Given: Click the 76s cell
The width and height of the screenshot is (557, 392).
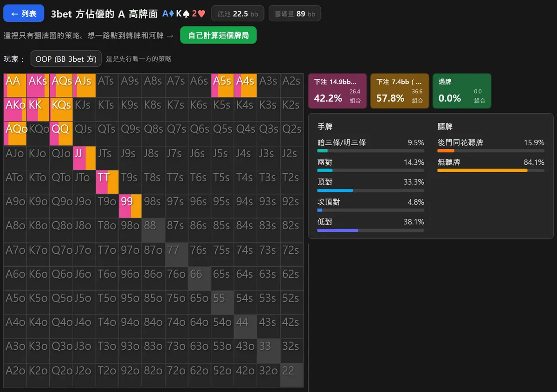Looking at the screenshot, I should pos(200,254).
